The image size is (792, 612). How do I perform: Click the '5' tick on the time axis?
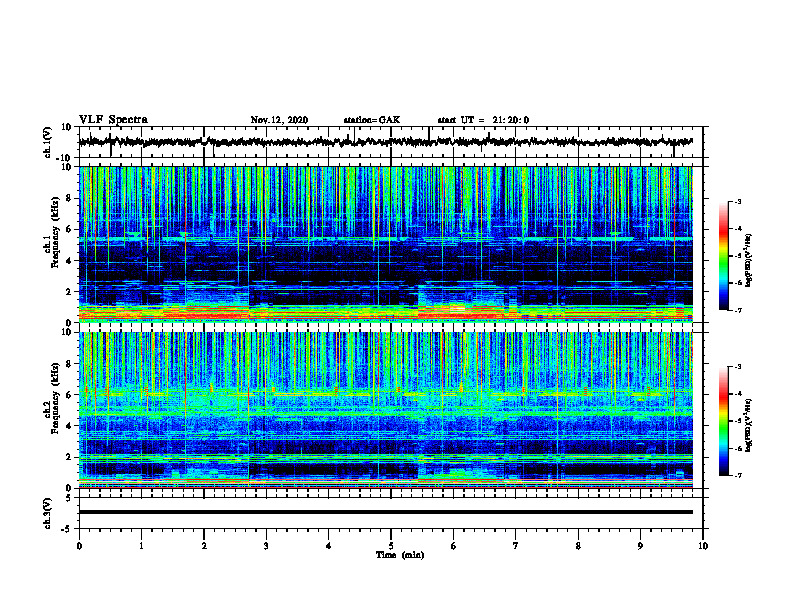click(391, 546)
